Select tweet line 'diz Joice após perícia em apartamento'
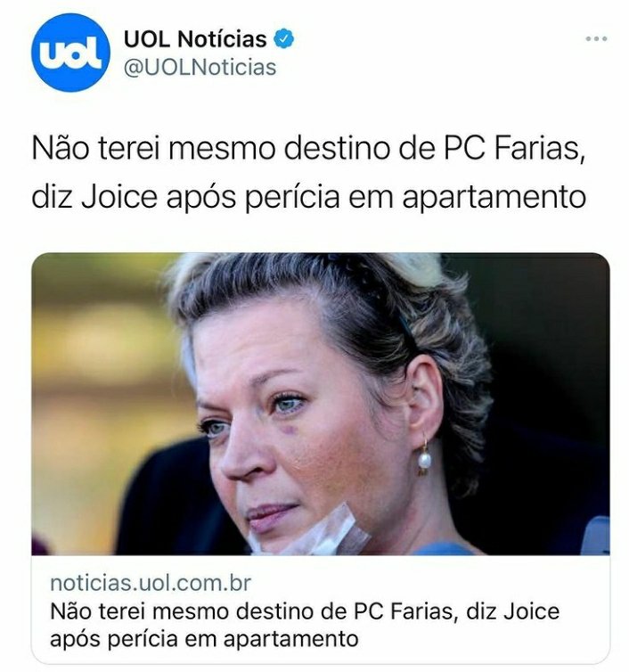The image size is (629, 672). 309,197
